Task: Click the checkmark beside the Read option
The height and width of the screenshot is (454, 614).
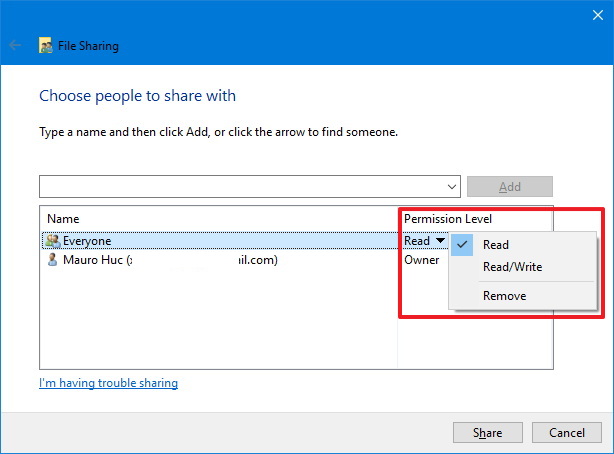Action: point(462,245)
